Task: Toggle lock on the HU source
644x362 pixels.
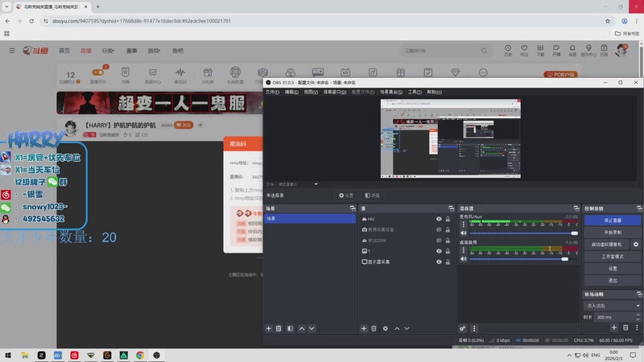Action: (448, 219)
